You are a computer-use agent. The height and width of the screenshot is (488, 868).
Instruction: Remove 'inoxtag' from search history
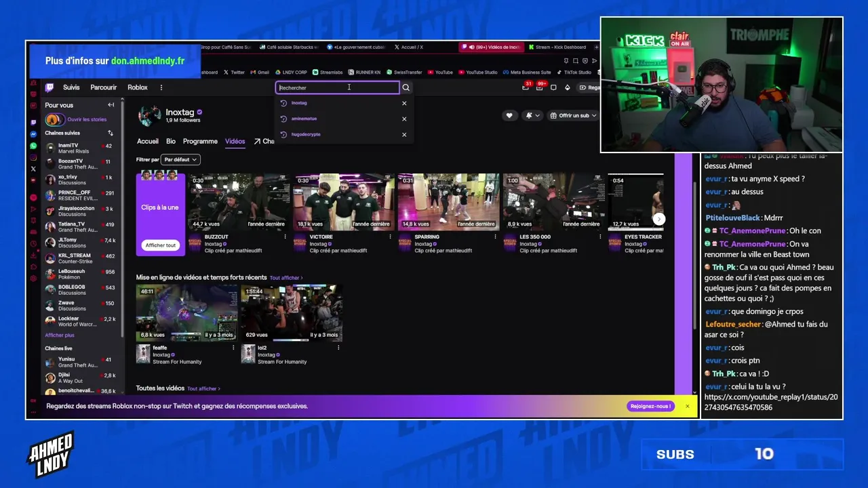[x=404, y=103]
